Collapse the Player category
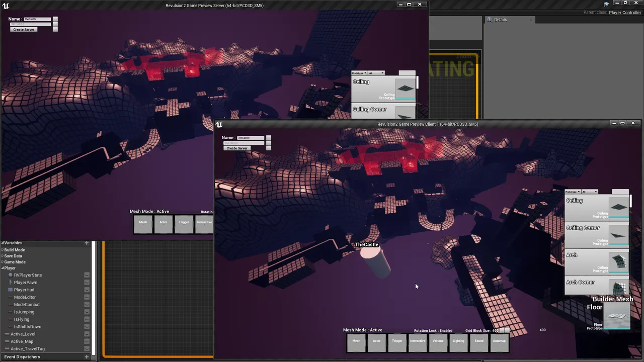This screenshot has height=362, width=644. tap(3, 268)
